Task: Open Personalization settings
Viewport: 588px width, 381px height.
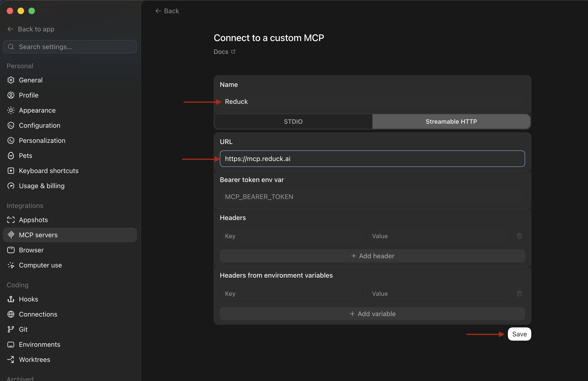Action: pyautogui.click(x=70, y=140)
